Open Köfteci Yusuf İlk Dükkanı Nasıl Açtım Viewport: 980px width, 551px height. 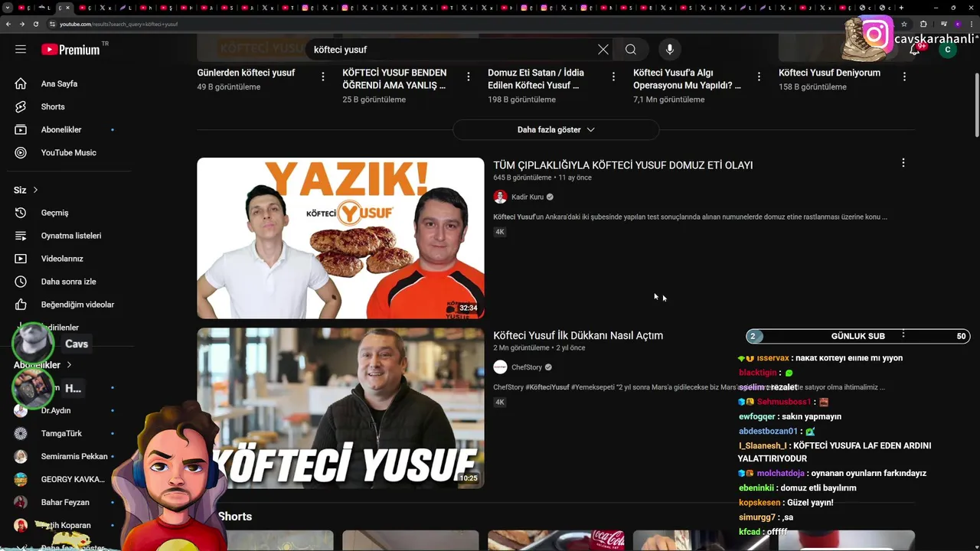578,335
